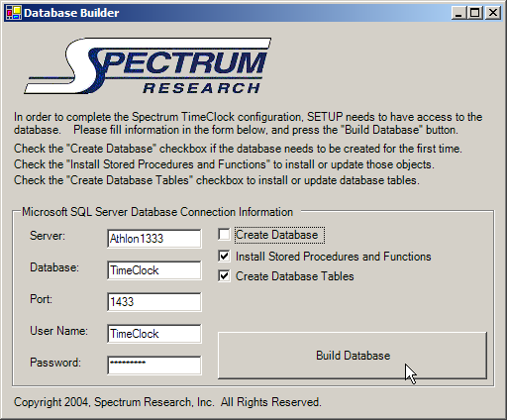Screen dimensions: 507x420
Task: Select the User Name text box
Action: pos(154,334)
